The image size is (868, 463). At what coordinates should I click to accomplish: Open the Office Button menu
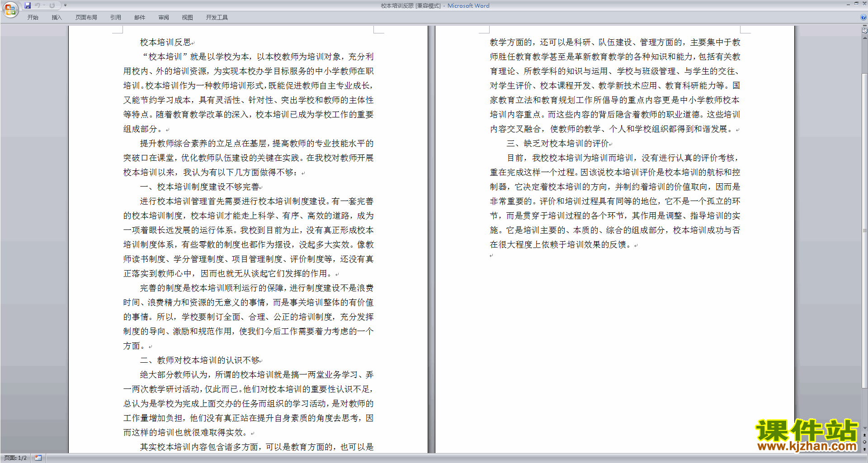(x=10, y=9)
